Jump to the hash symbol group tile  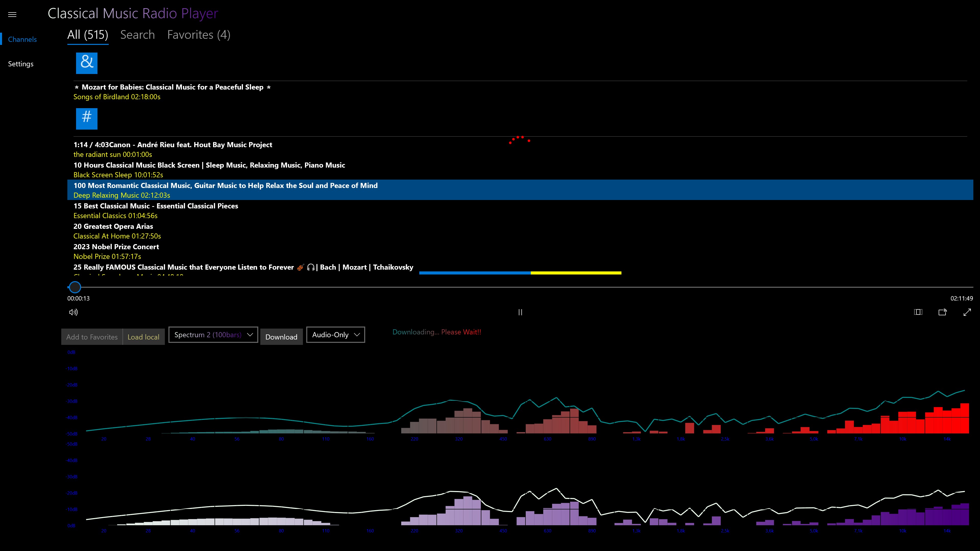[x=87, y=119]
